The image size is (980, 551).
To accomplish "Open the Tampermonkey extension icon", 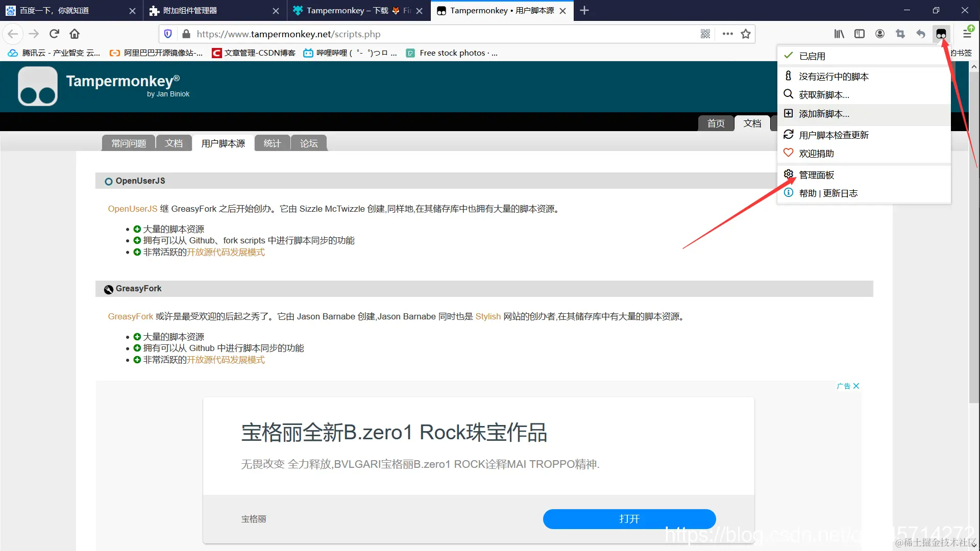I will point(942,34).
